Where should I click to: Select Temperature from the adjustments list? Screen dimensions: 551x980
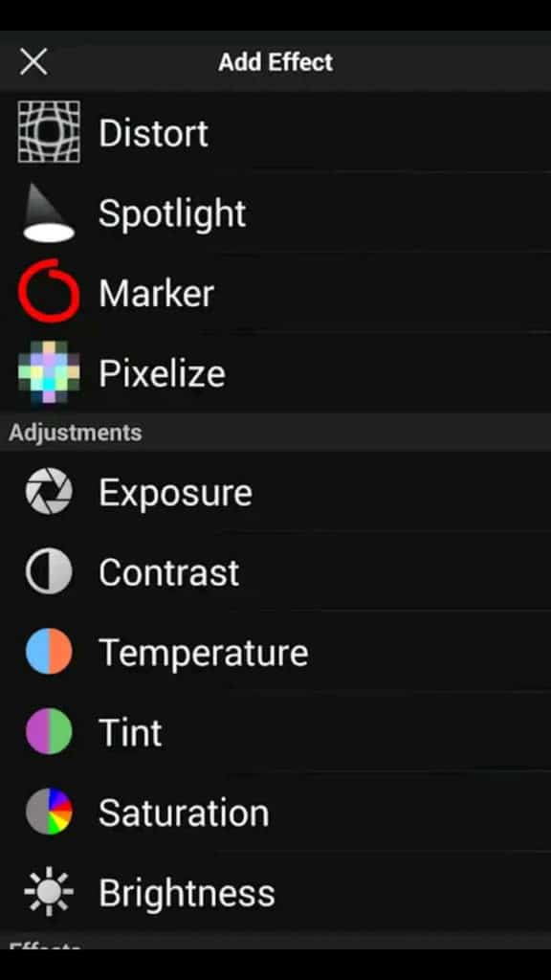[275, 651]
